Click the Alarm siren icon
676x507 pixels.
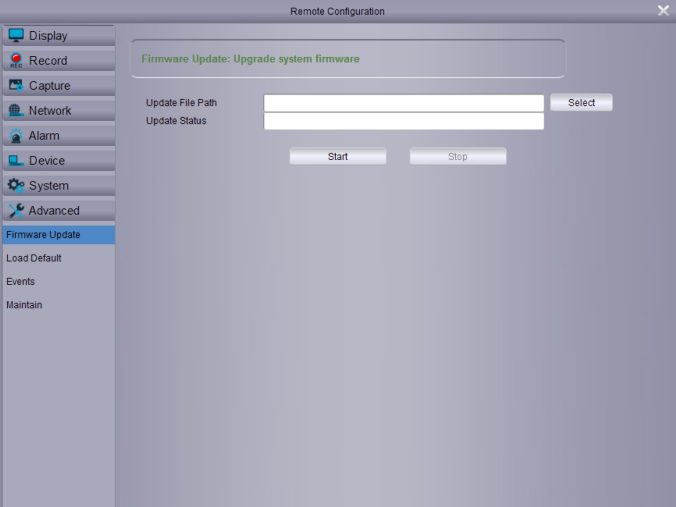tap(16, 135)
